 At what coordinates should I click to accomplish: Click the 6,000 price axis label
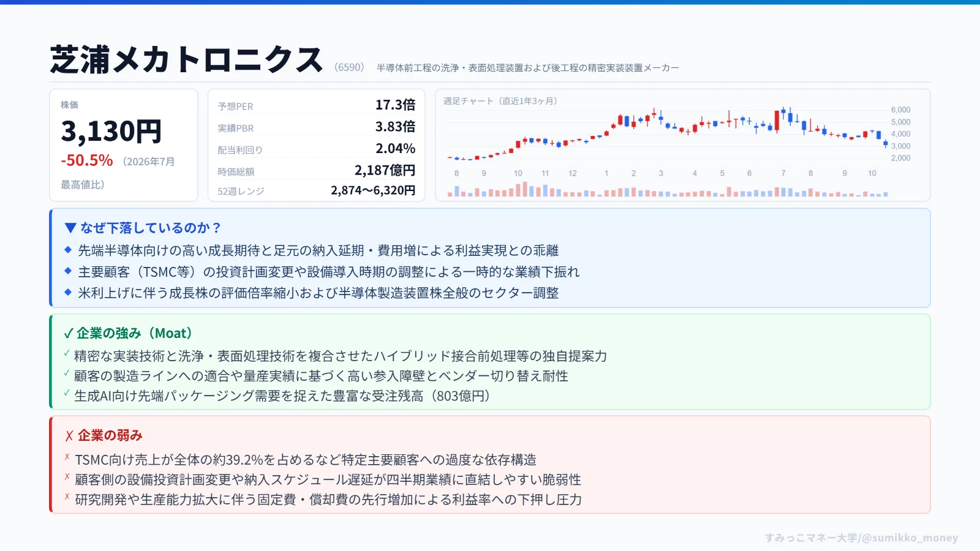900,110
